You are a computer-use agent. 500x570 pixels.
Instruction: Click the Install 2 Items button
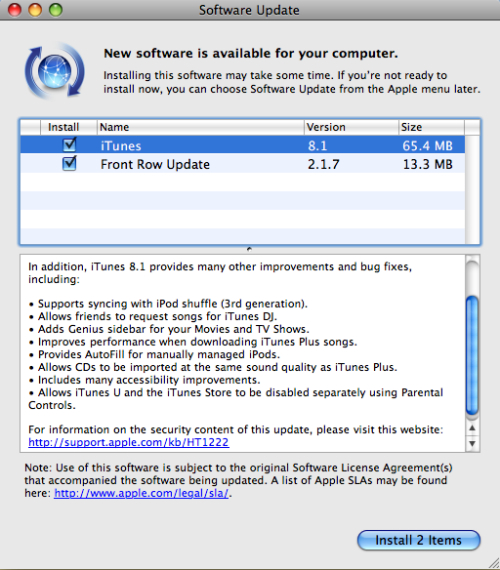[x=419, y=540]
